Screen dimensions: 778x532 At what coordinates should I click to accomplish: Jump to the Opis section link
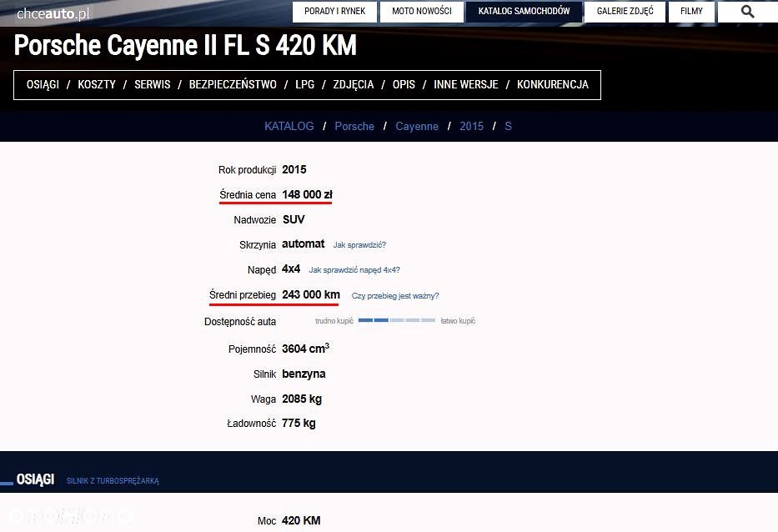[404, 85]
